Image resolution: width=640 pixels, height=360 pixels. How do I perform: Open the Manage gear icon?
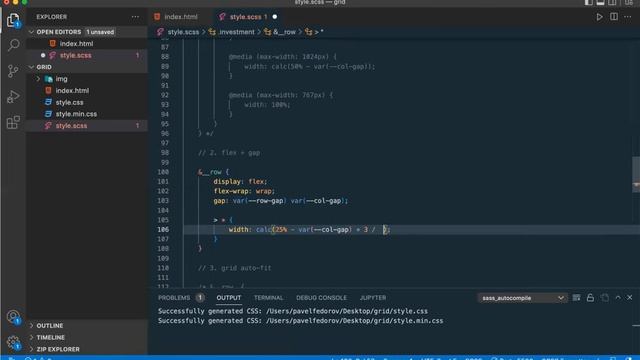(x=13, y=342)
